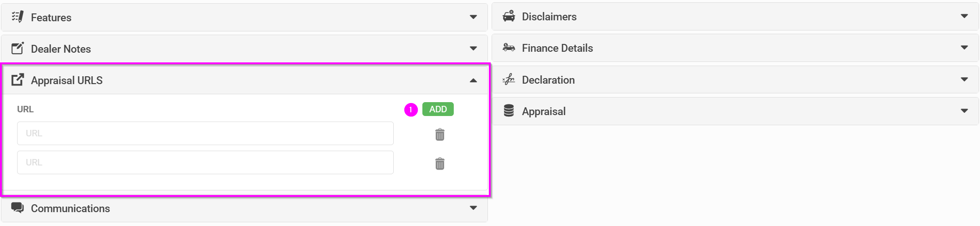The height and width of the screenshot is (226, 980).
Task: Expand the Features panel arrow
Action: coord(473,17)
